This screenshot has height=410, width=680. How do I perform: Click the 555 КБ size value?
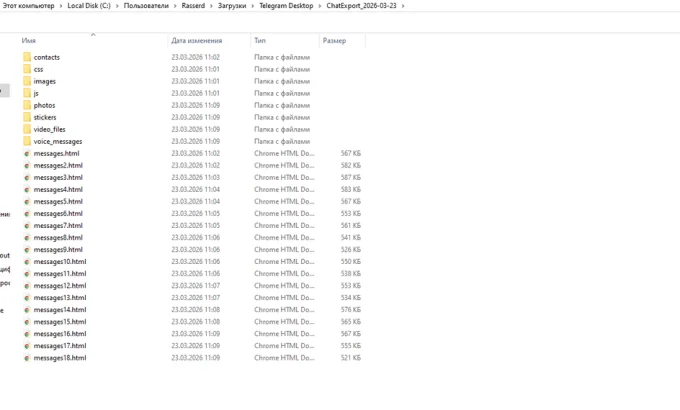pos(350,346)
